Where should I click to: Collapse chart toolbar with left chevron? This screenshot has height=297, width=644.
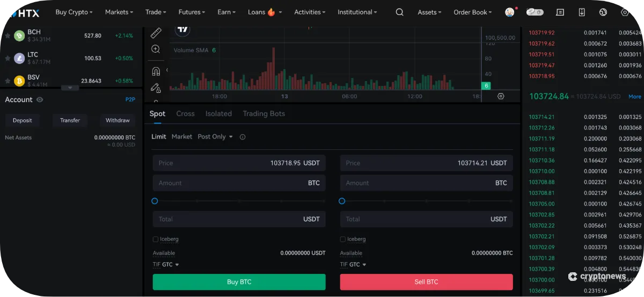click(167, 70)
